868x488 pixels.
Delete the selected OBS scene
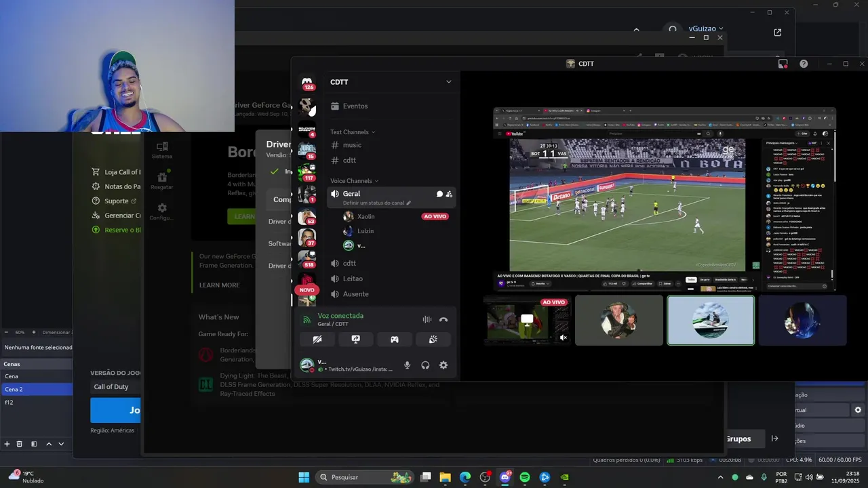click(x=20, y=444)
